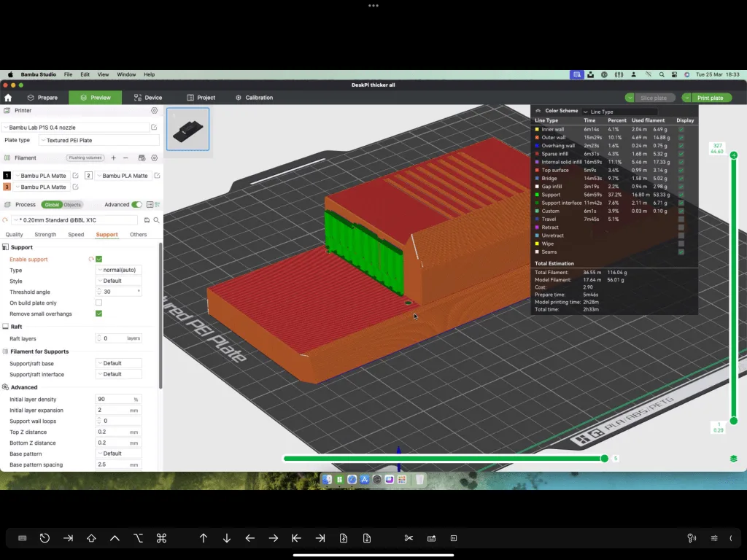The height and width of the screenshot is (560, 747).
Task: Open the Quality settings tab
Action: click(15, 234)
